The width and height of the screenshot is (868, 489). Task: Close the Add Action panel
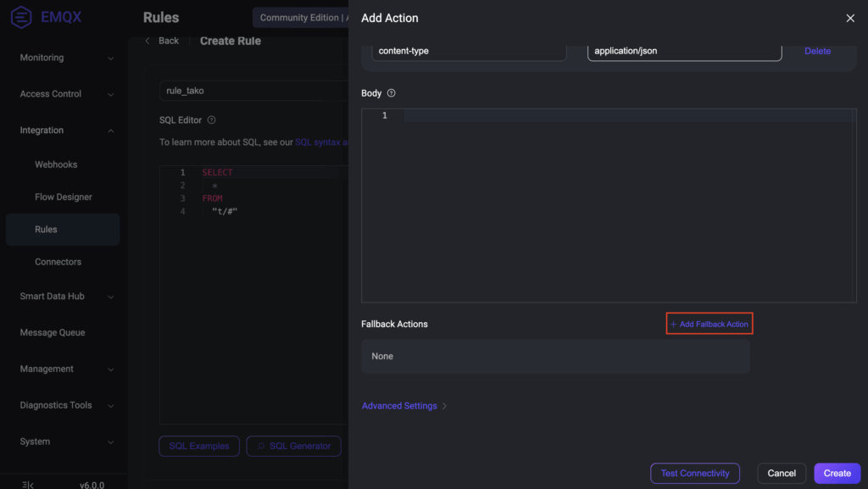pos(850,18)
